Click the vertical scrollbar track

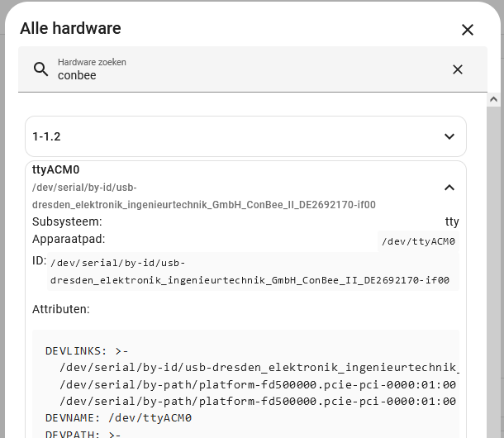click(x=494, y=271)
